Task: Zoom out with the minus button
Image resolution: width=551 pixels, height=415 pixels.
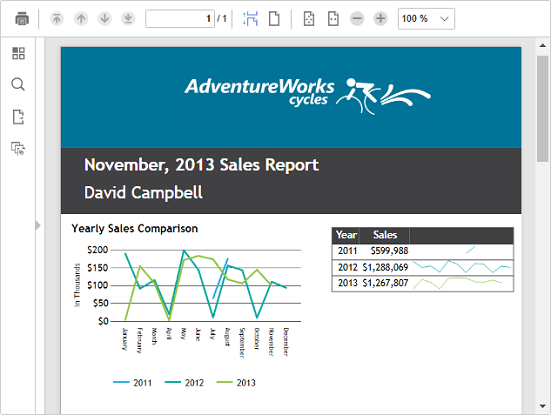Action: tap(357, 19)
